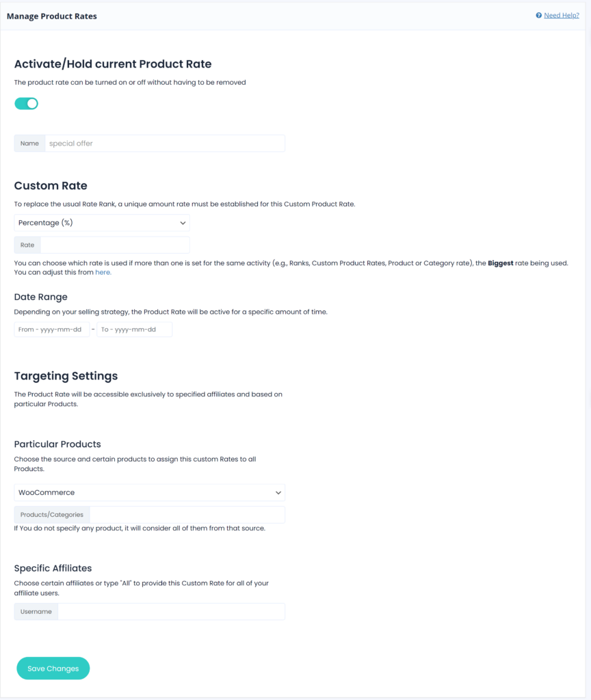Click the Manage Product Rates panel title
The image size is (591, 700).
52,16
